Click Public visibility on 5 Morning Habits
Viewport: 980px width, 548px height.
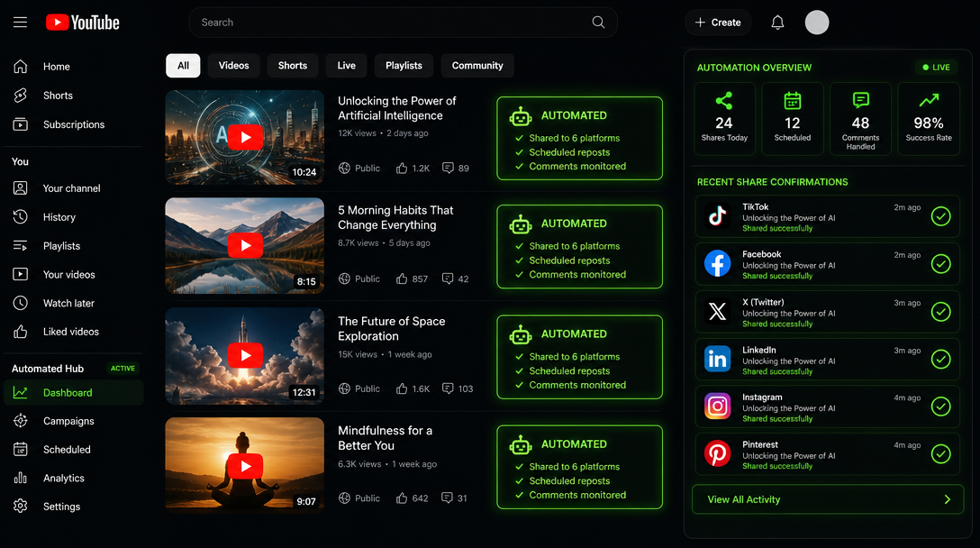(359, 279)
